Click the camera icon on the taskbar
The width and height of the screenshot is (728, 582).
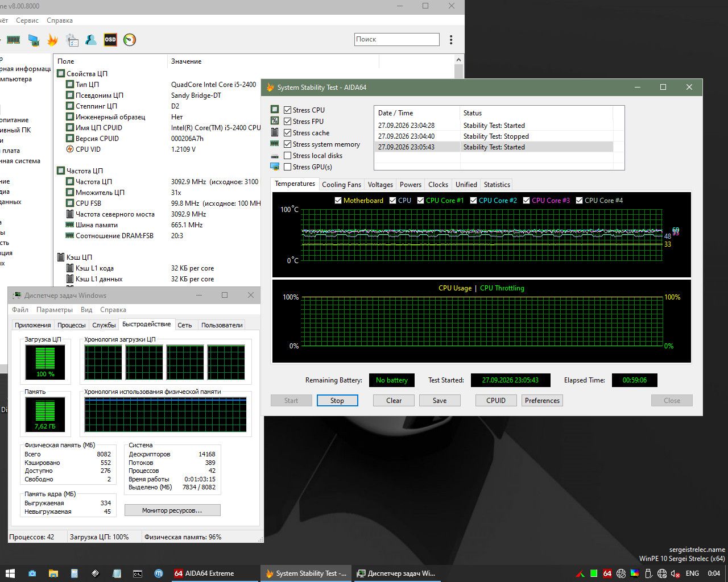click(32, 573)
